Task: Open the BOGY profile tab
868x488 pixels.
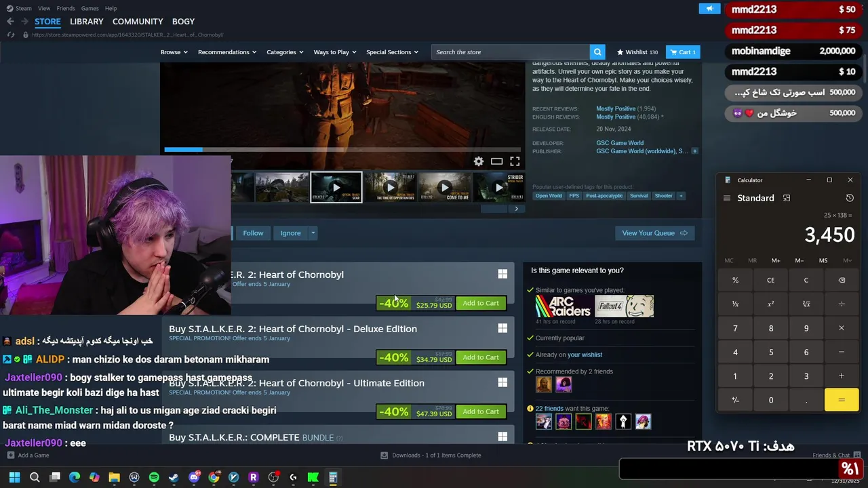Action: coord(183,22)
